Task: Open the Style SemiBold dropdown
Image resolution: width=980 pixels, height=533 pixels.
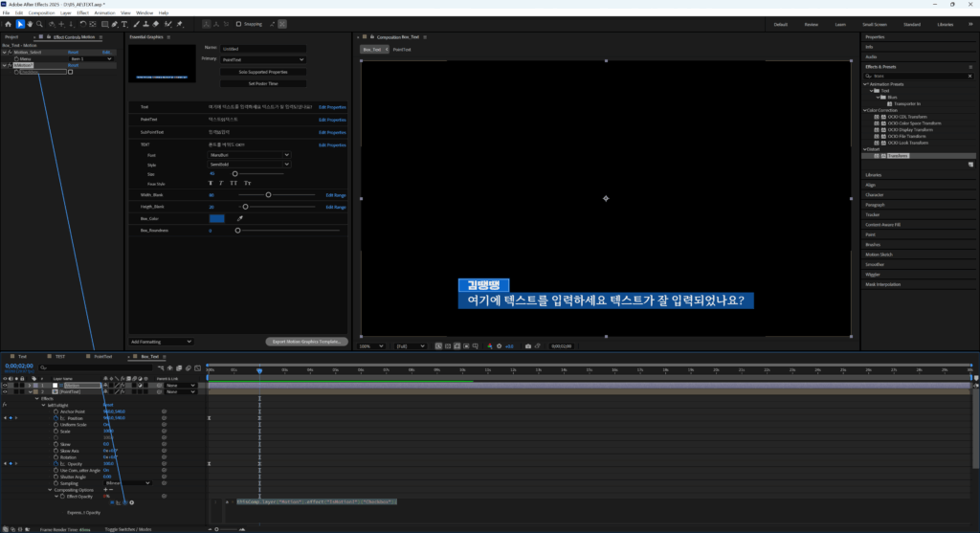Action: (x=249, y=165)
